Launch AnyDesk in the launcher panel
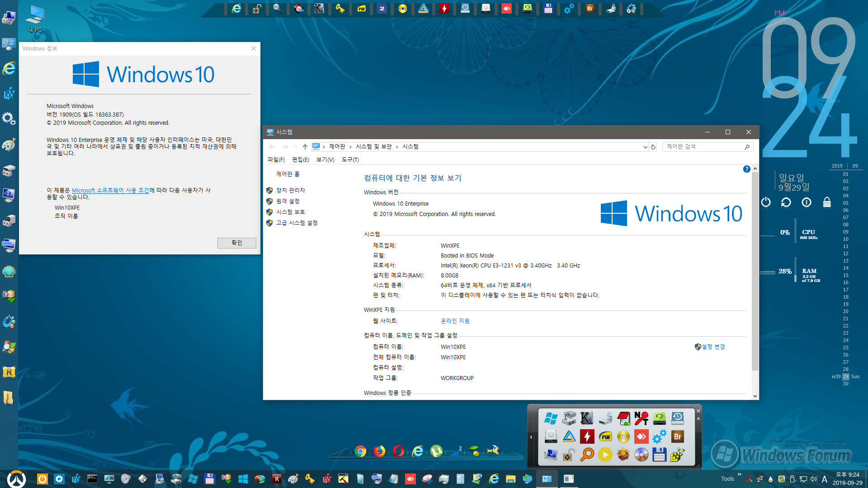Image resolution: width=868 pixels, height=488 pixels. click(641, 436)
